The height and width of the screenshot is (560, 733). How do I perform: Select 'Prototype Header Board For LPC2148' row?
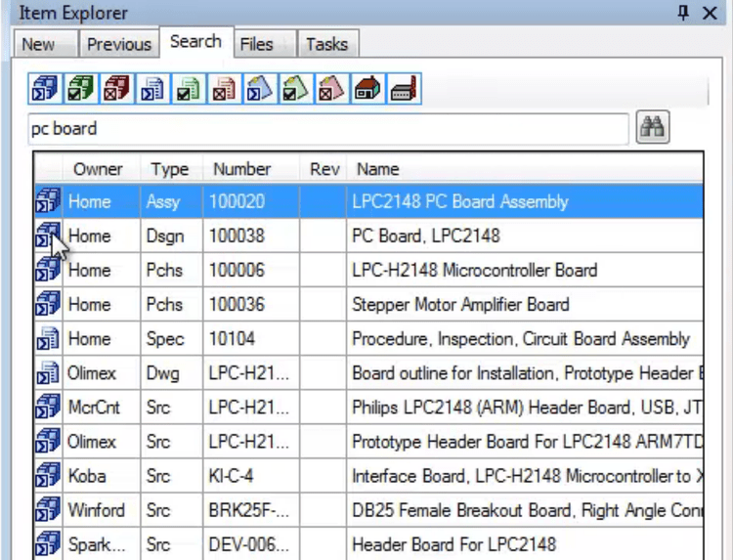tap(368, 442)
